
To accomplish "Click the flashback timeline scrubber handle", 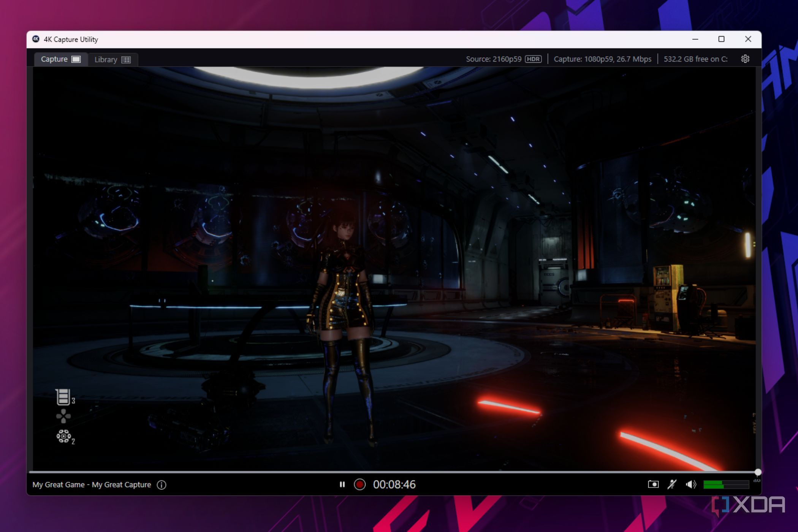I will pyautogui.click(x=758, y=472).
